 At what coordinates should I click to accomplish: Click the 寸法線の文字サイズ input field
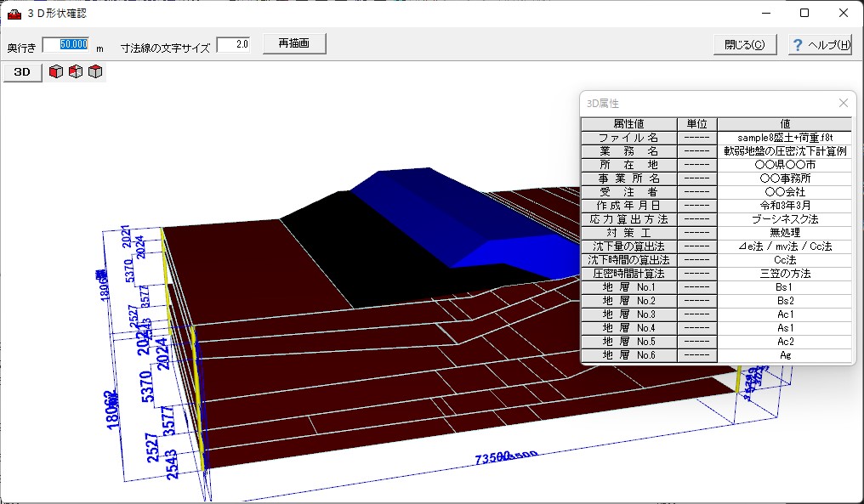[x=233, y=45]
